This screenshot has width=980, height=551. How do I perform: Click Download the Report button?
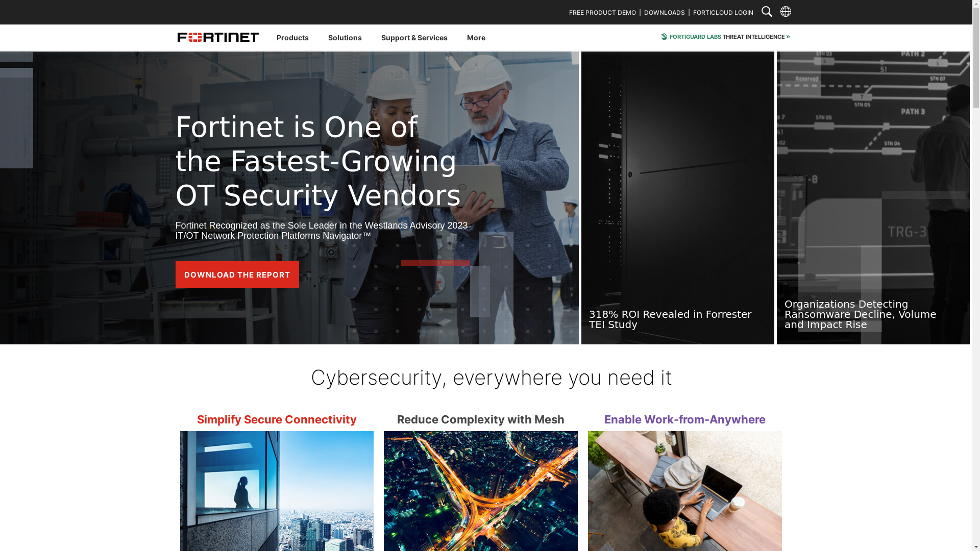coord(237,274)
